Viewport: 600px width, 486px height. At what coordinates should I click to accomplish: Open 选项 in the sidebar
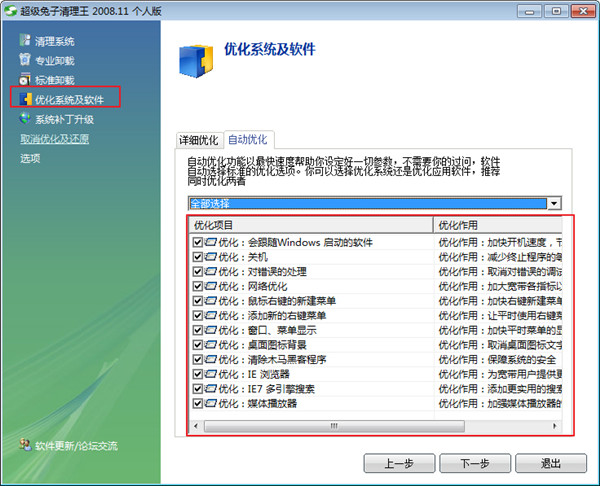[30, 158]
